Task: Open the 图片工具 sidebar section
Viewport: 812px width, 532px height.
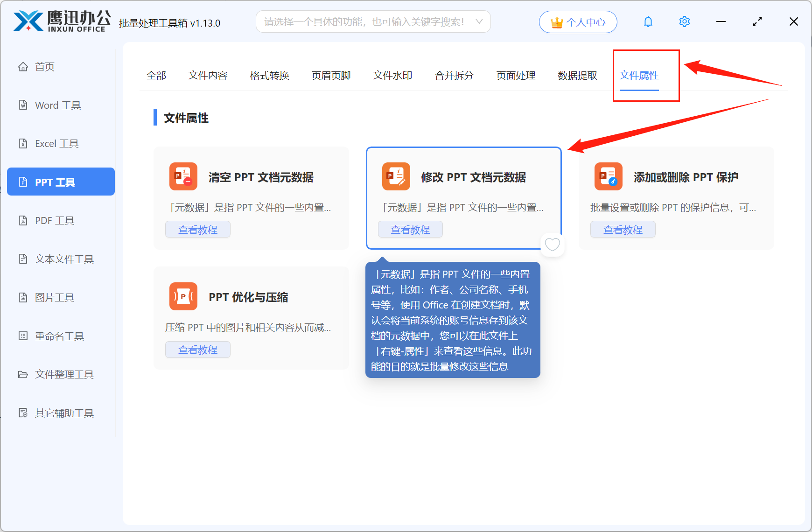Action: click(x=55, y=297)
